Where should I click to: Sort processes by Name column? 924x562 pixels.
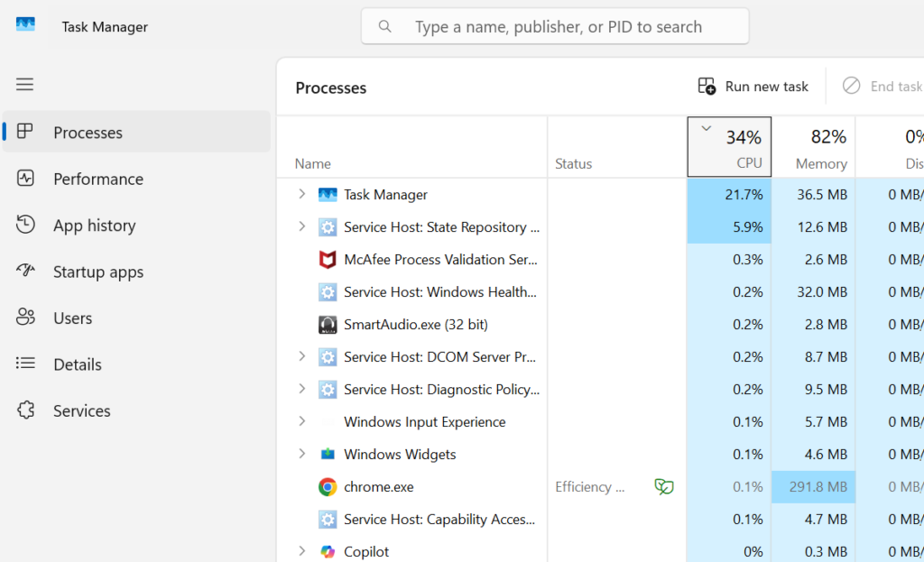coord(411,147)
